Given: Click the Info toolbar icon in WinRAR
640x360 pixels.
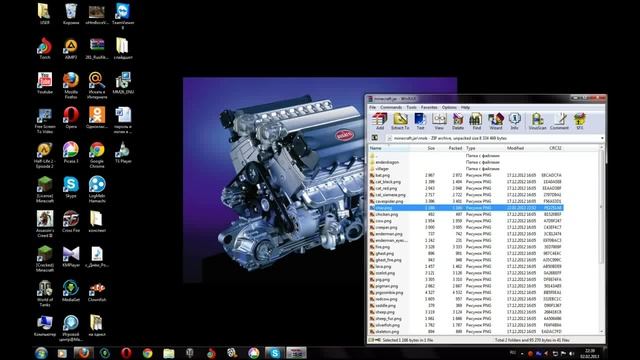Looking at the screenshot, I should [x=514, y=121].
